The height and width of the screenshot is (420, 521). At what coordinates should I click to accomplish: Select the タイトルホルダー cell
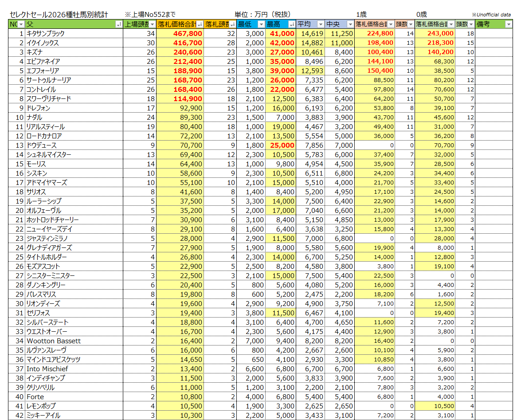coord(74,257)
